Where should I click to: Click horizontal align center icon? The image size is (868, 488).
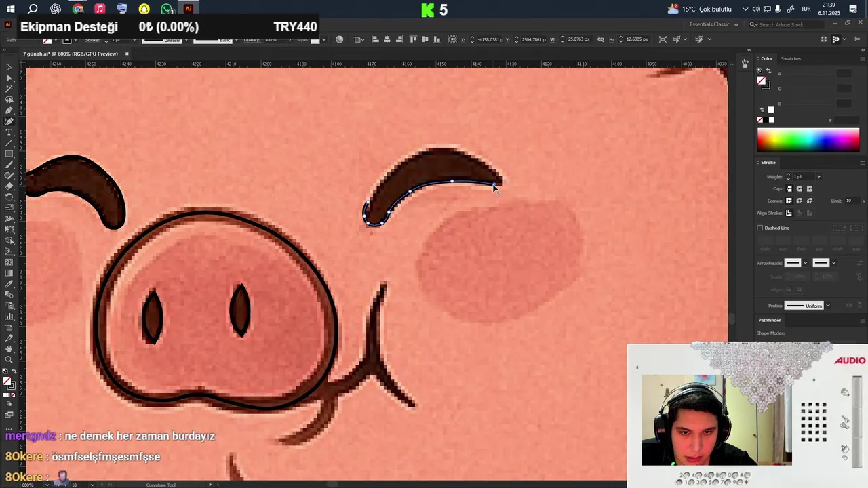(387, 39)
